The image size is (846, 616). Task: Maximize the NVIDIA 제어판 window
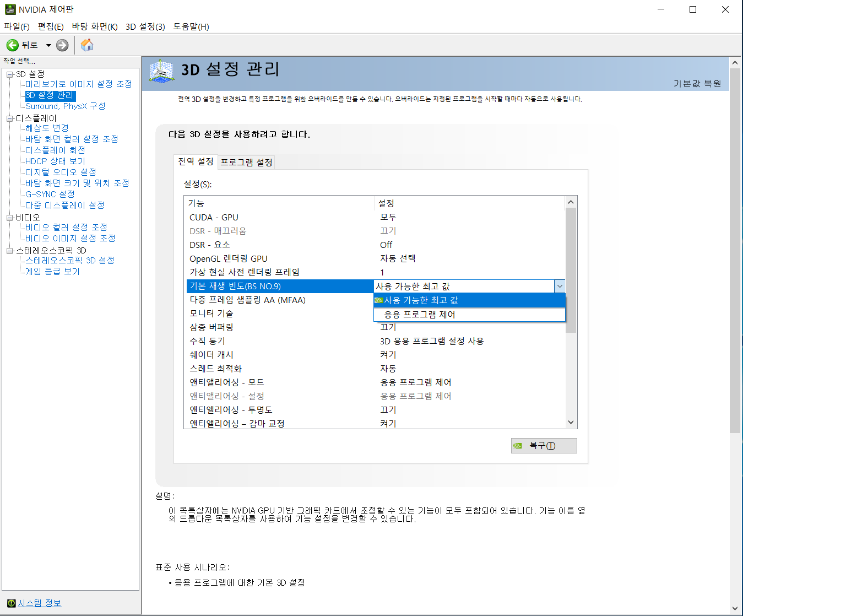(x=693, y=9)
